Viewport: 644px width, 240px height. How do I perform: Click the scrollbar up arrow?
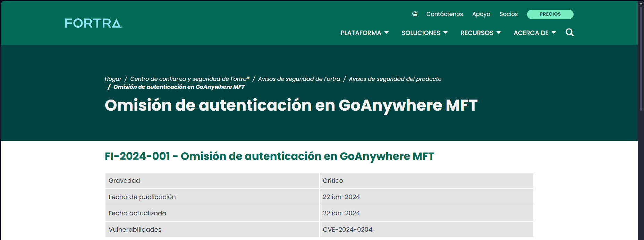pyautogui.click(x=641, y=3)
